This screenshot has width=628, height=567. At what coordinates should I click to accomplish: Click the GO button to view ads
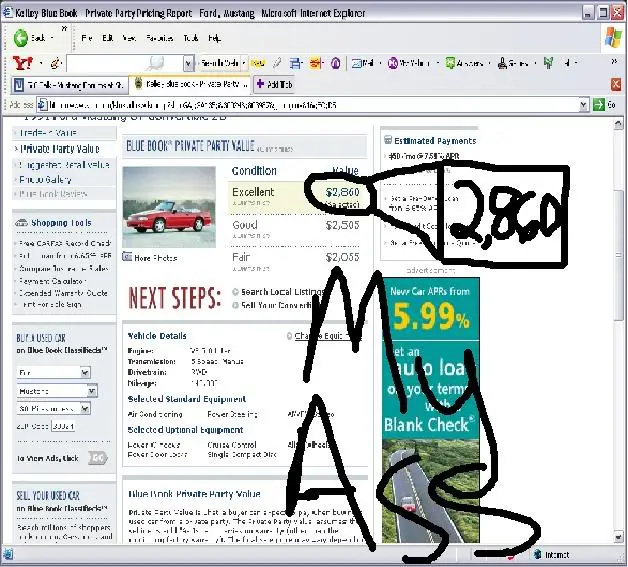point(97,458)
